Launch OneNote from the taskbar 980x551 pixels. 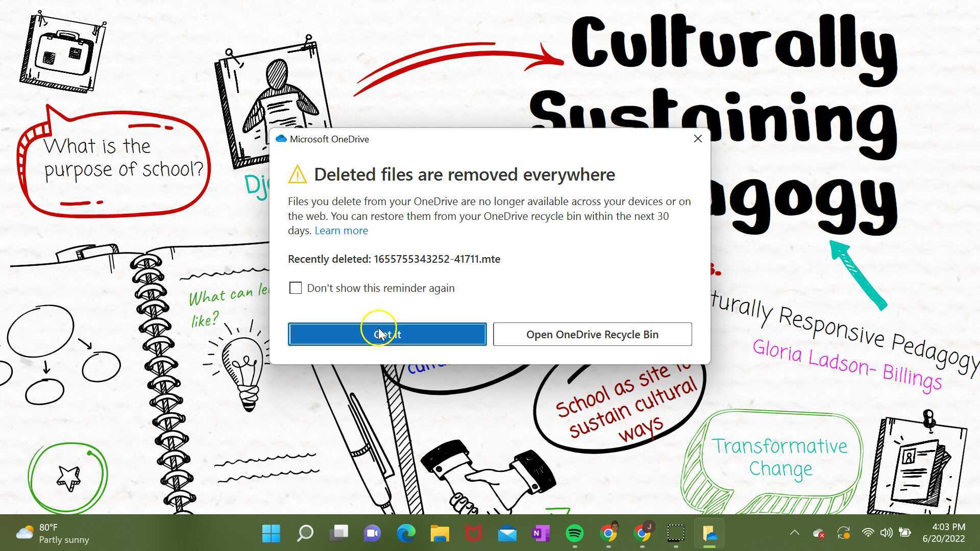point(541,534)
